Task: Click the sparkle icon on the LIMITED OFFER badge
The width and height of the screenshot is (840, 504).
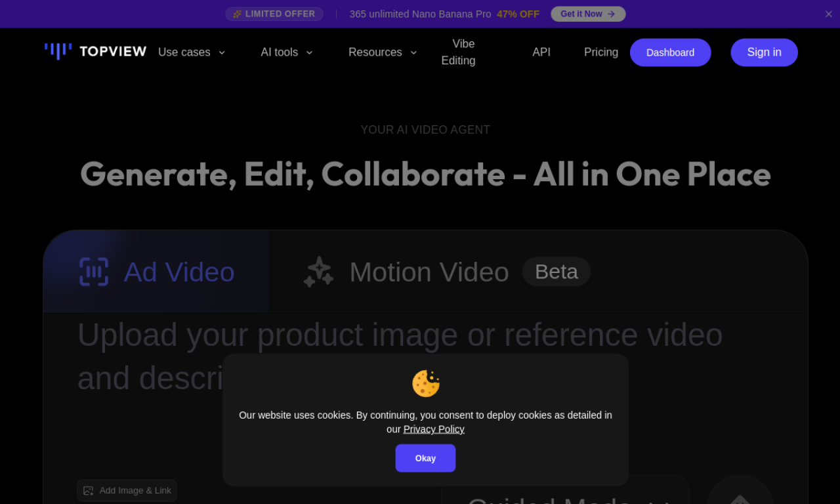Action: tap(236, 13)
